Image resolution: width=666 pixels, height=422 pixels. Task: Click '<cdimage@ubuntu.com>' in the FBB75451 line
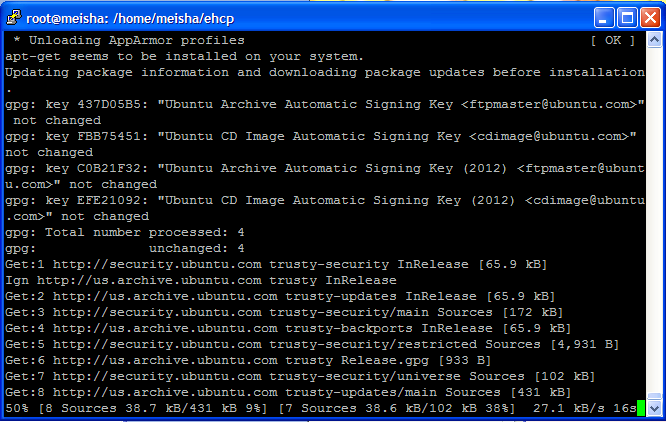pyautogui.click(x=549, y=137)
